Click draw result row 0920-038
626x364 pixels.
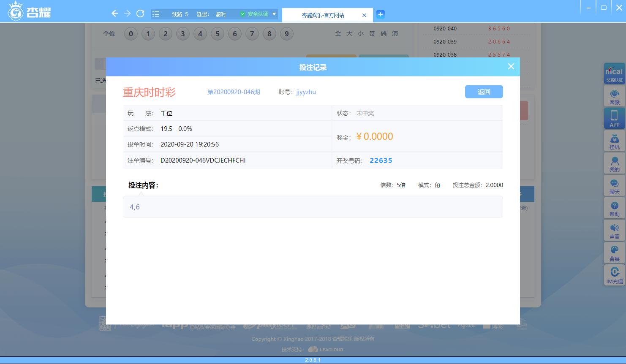tap(476, 54)
